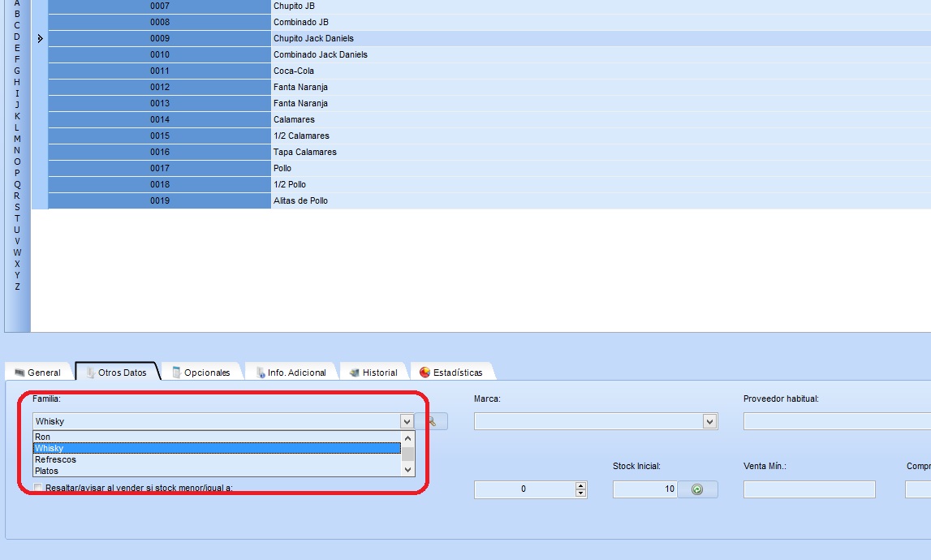The image size is (931, 560).
Task: Switch to the General tab
Action: click(37, 373)
